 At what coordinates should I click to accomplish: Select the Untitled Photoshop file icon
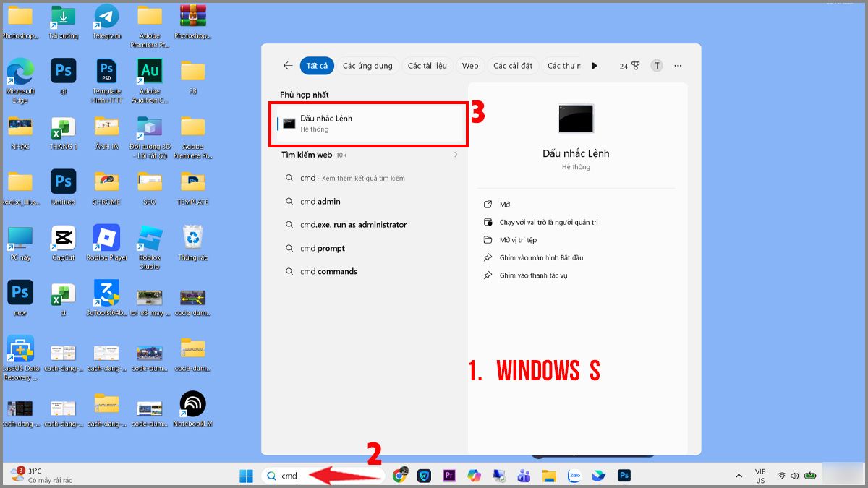pos(63,188)
